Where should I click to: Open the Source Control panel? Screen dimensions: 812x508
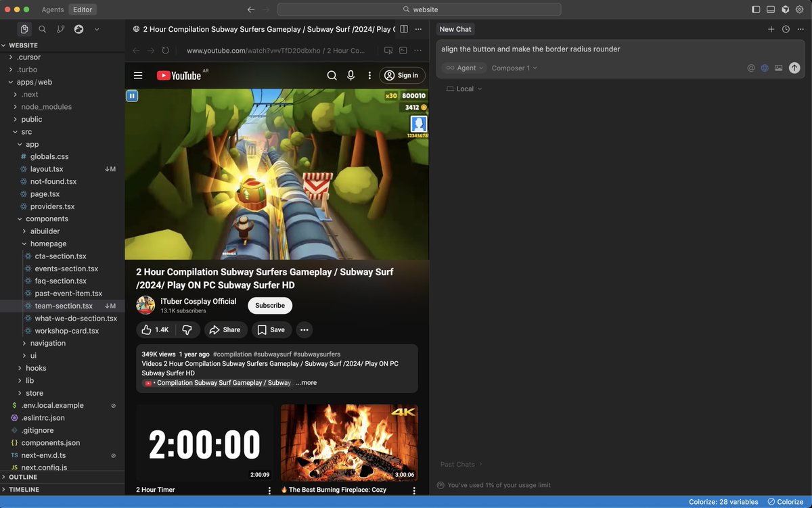[60, 30]
